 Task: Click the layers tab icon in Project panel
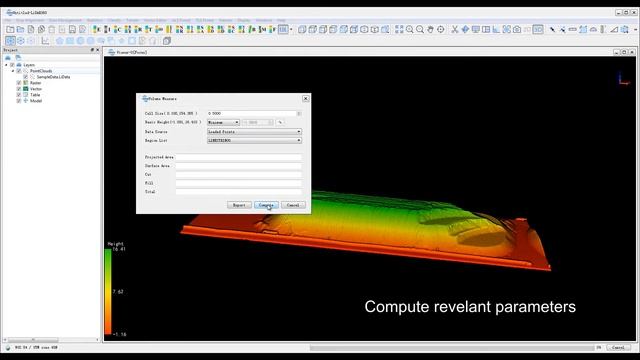point(8,58)
